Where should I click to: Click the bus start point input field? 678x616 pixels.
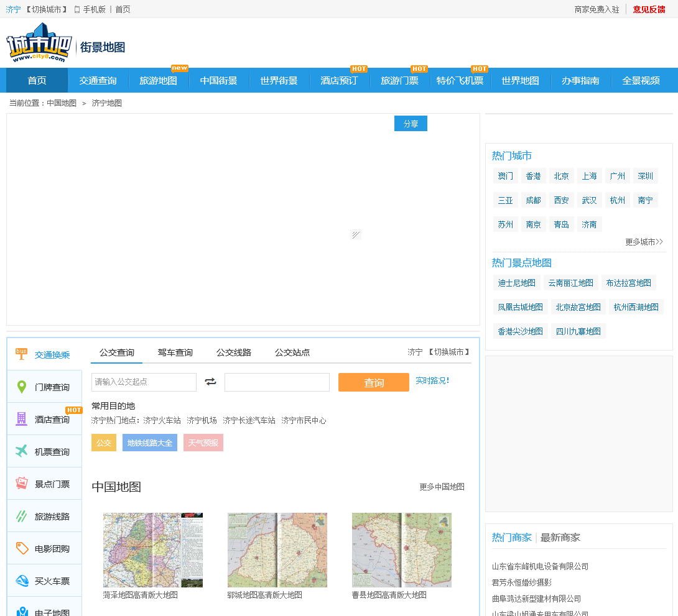[x=144, y=382]
